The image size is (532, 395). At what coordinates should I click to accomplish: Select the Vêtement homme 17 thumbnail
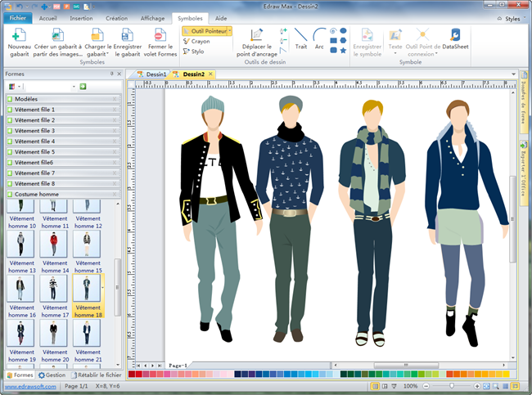pyautogui.click(x=55, y=289)
